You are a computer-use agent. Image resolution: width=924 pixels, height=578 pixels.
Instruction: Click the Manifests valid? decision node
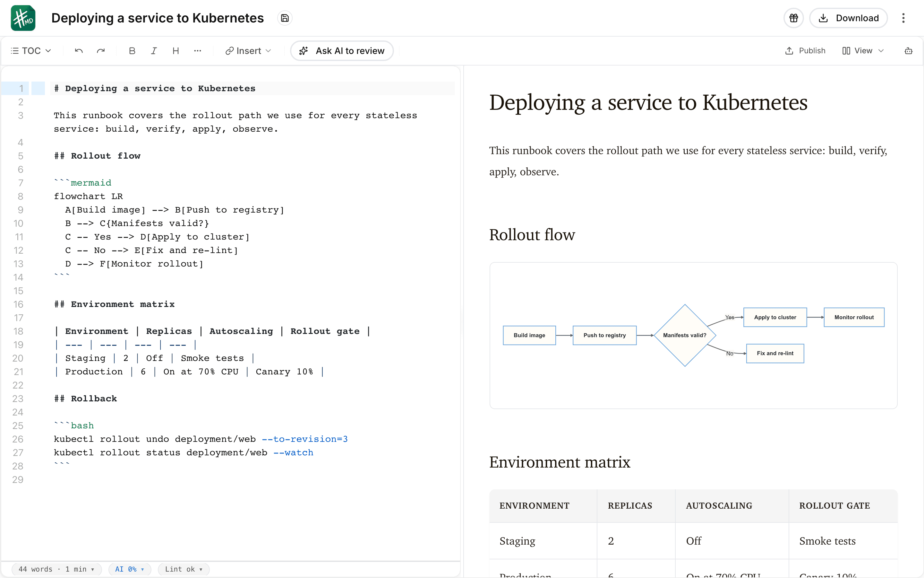coord(685,335)
